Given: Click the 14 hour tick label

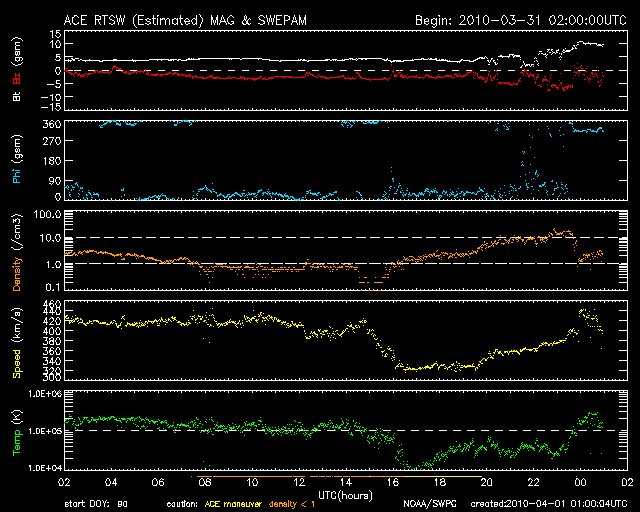Looking at the screenshot, I should (346, 482).
